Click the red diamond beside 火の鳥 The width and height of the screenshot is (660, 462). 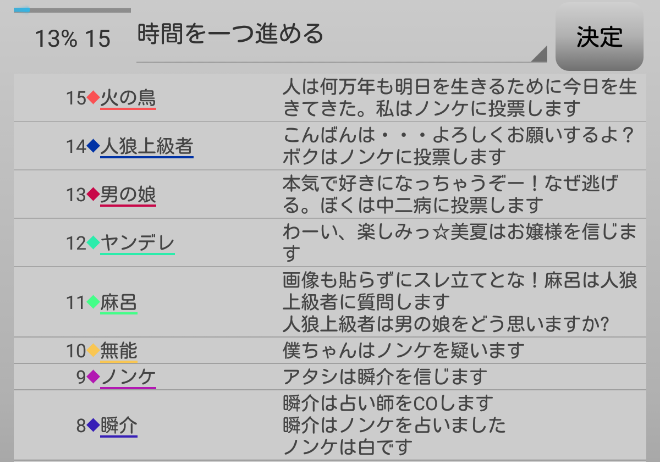(94, 98)
